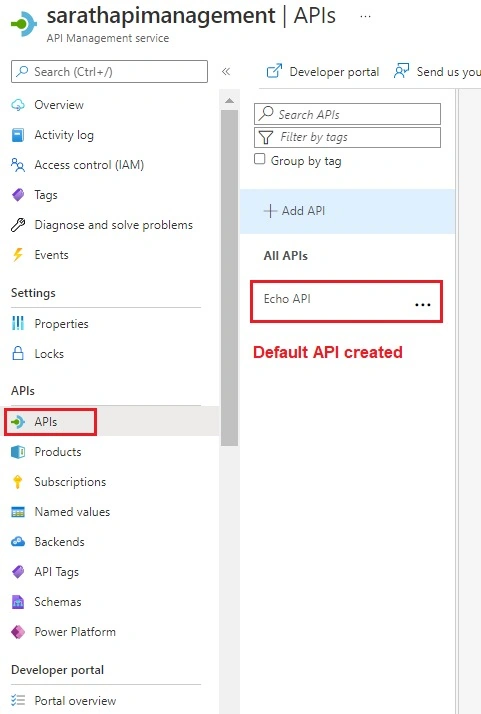Select the Access control (IAM) icon
The width and height of the screenshot is (481, 714).
coord(18,165)
